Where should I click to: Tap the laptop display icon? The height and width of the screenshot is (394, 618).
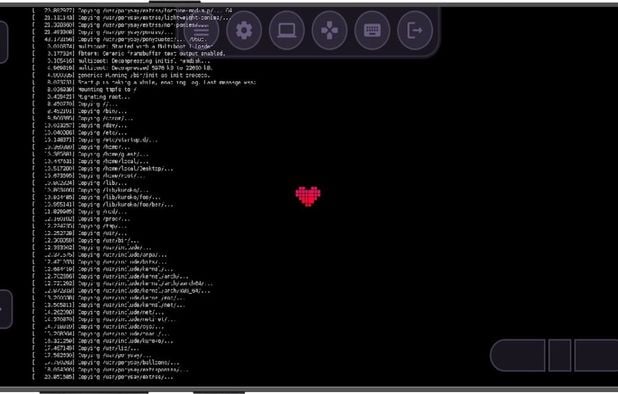click(x=287, y=30)
